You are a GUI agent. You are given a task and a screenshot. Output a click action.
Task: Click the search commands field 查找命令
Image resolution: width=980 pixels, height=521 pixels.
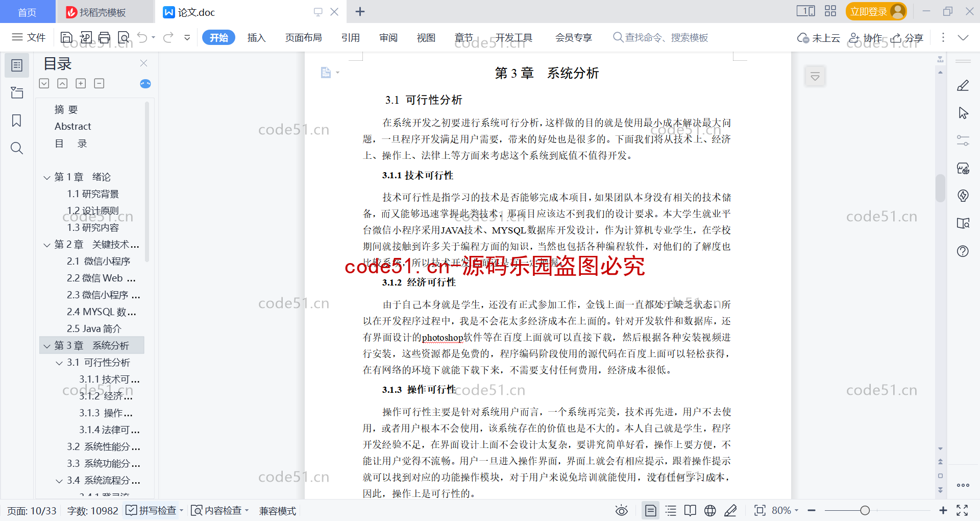[x=660, y=38]
